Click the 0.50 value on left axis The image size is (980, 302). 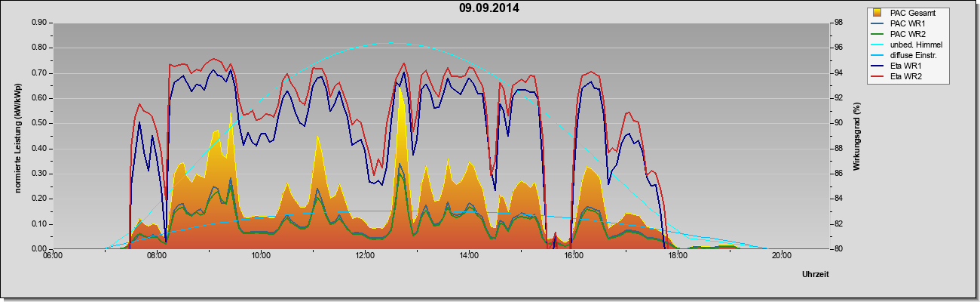pyautogui.click(x=39, y=123)
